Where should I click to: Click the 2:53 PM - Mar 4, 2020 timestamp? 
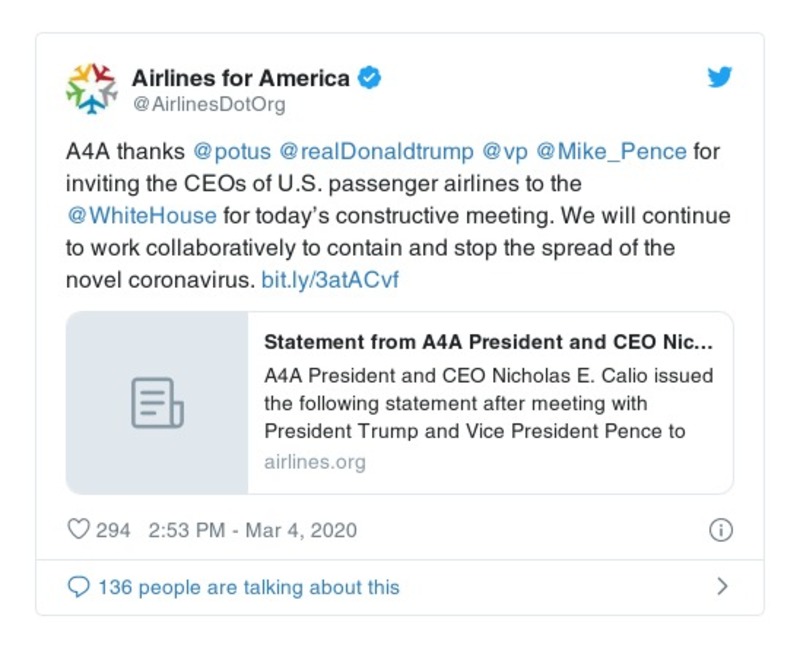pyautogui.click(x=252, y=530)
